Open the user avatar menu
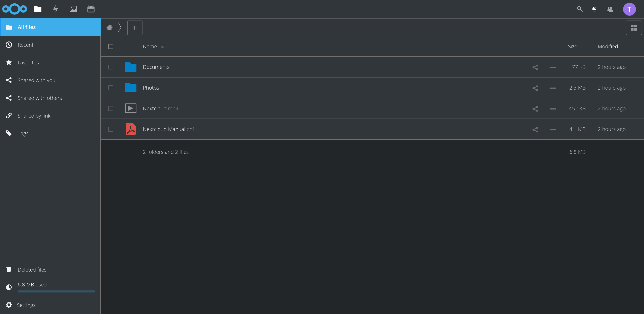 tap(629, 9)
